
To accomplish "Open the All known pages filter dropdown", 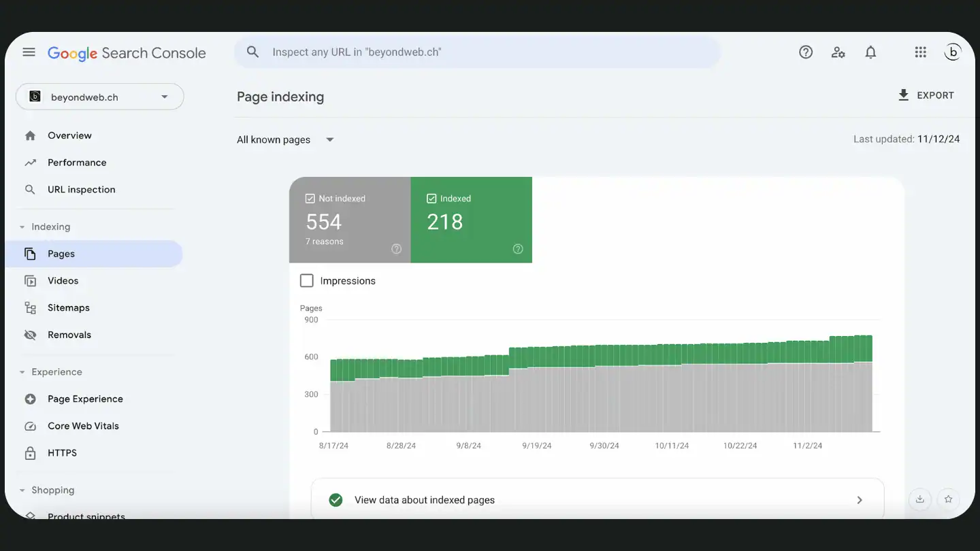I will click(x=286, y=139).
